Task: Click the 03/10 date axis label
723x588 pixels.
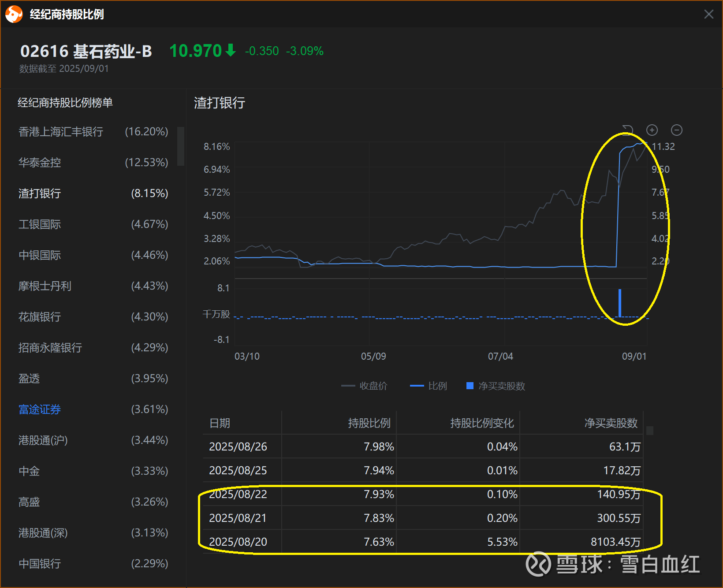Action: pyautogui.click(x=247, y=356)
